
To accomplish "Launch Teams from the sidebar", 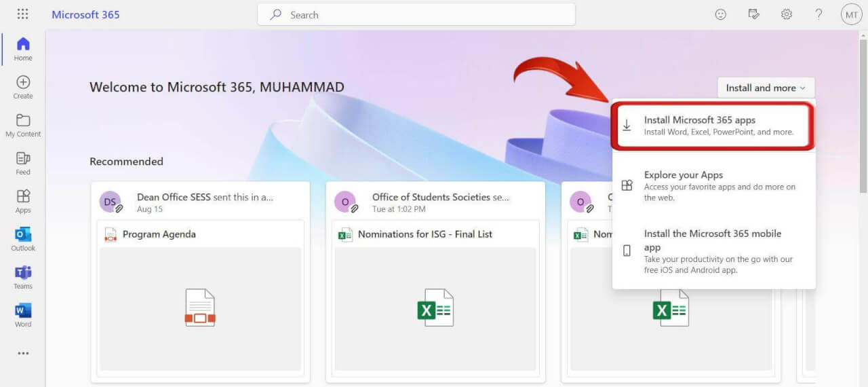I will [23, 277].
